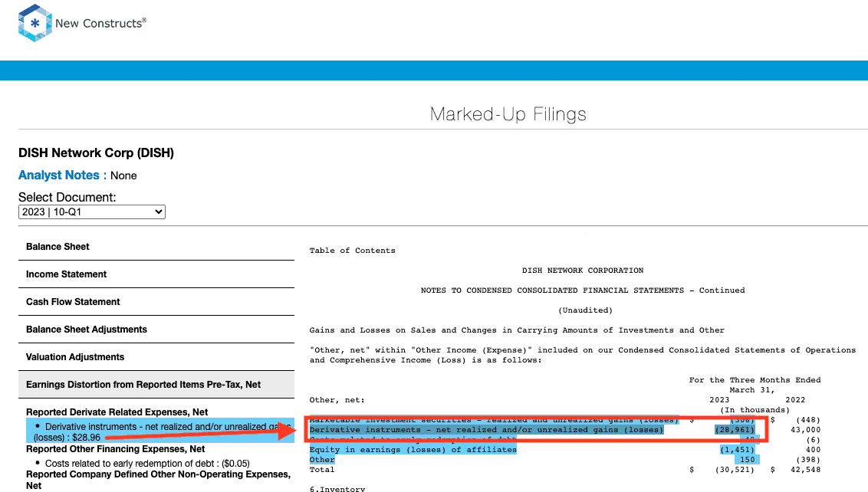
Task: Open the Cash Flow Statement section
Action: pyautogui.click(x=156, y=302)
